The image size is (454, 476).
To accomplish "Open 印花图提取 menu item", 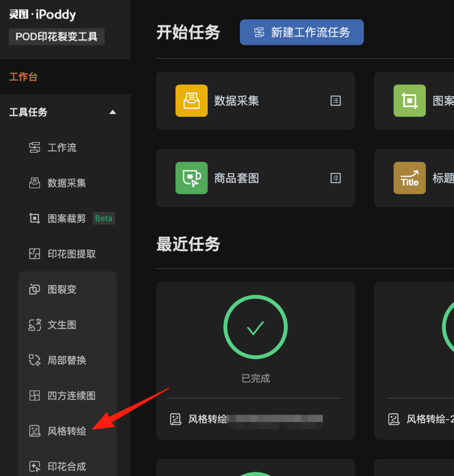I will pos(71,254).
